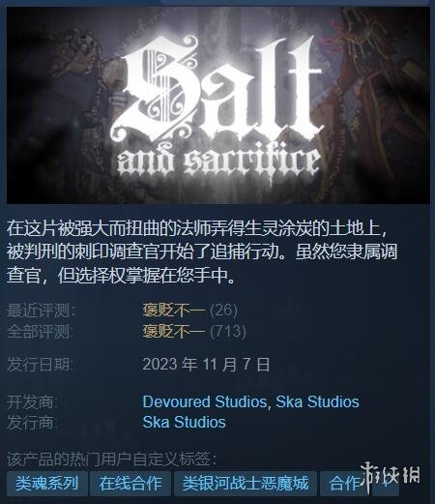
Task: Open the Devoured Studios developer link
Action: click(204, 401)
